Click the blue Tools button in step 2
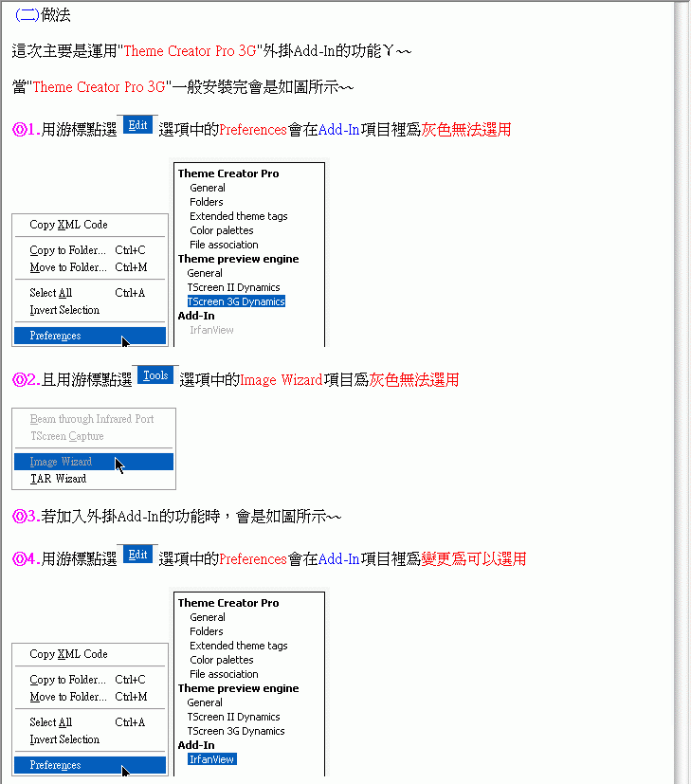Viewport: 691px width, 784px height. click(155, 375)
